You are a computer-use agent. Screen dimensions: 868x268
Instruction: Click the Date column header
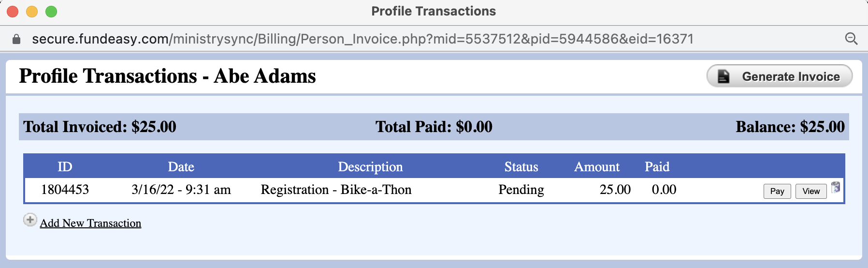click(181, 167)
